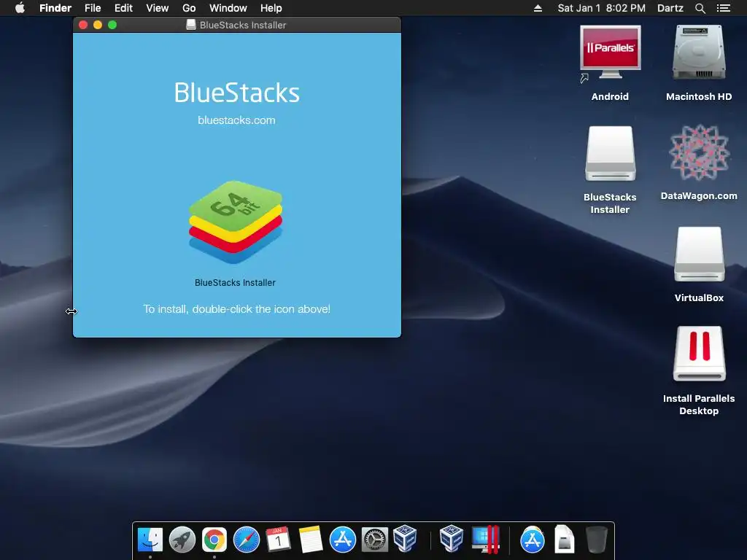Open Finder from the Dock
This screenshot has height=560, width=747.
point(150,540)
